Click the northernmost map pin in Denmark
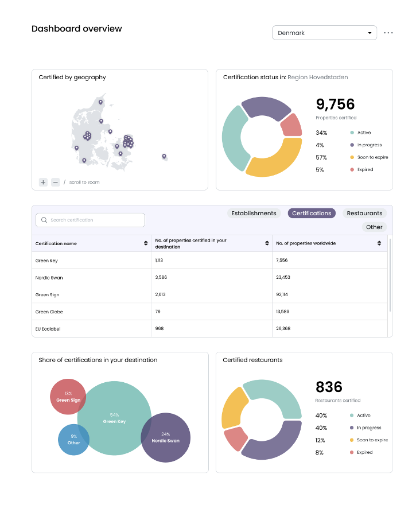 pos(100,102)
